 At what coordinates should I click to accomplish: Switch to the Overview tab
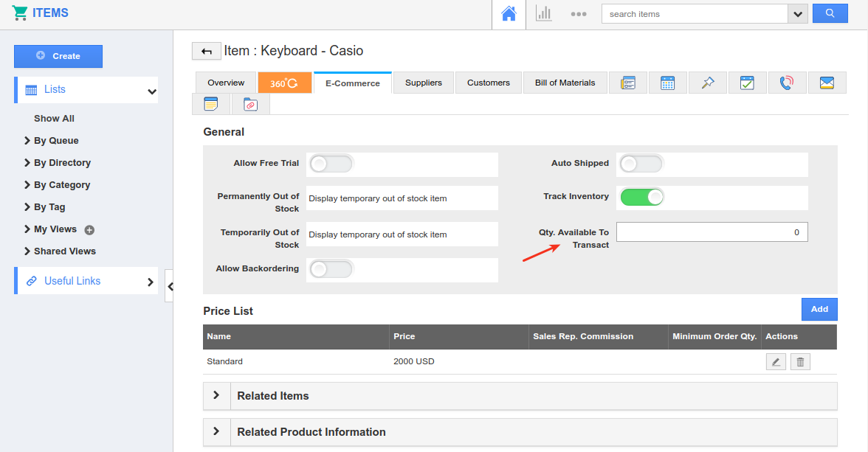coord(226,83)
